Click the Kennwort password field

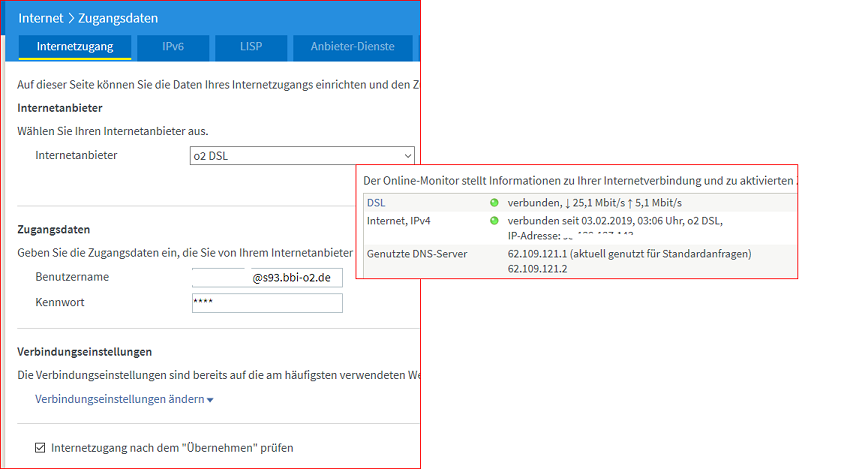(x=267, y=303)
